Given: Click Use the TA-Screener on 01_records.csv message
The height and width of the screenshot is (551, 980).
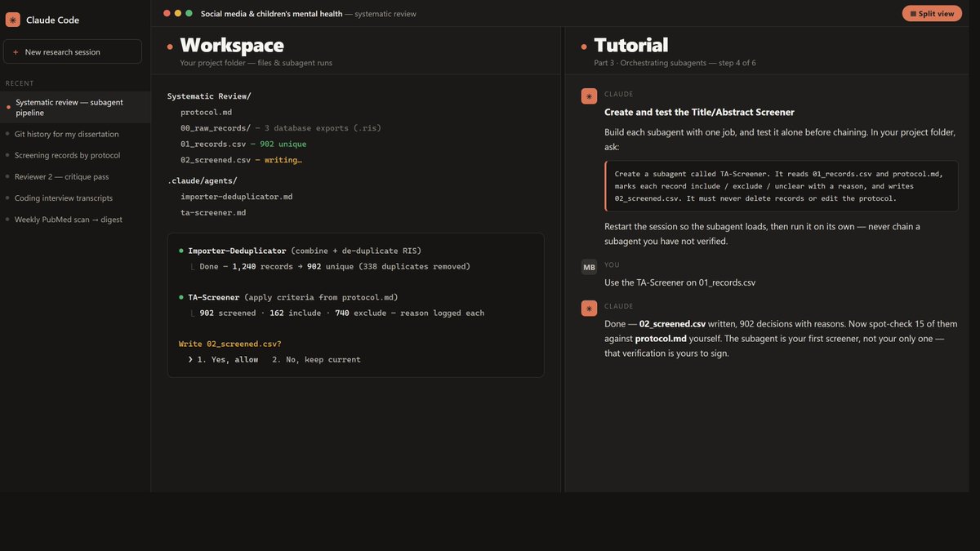Looking at the screenshot, I should coord(679,282).
